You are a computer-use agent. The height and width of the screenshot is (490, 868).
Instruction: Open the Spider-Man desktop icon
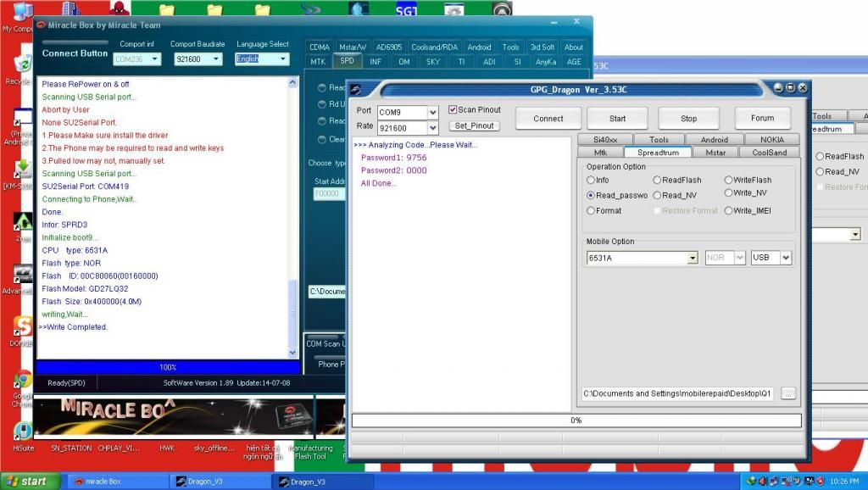click(120, 8)
